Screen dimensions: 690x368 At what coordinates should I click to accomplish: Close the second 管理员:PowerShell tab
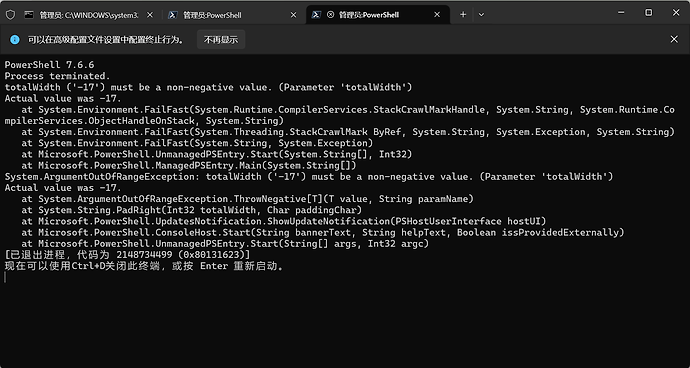click(x=294, y=15)
